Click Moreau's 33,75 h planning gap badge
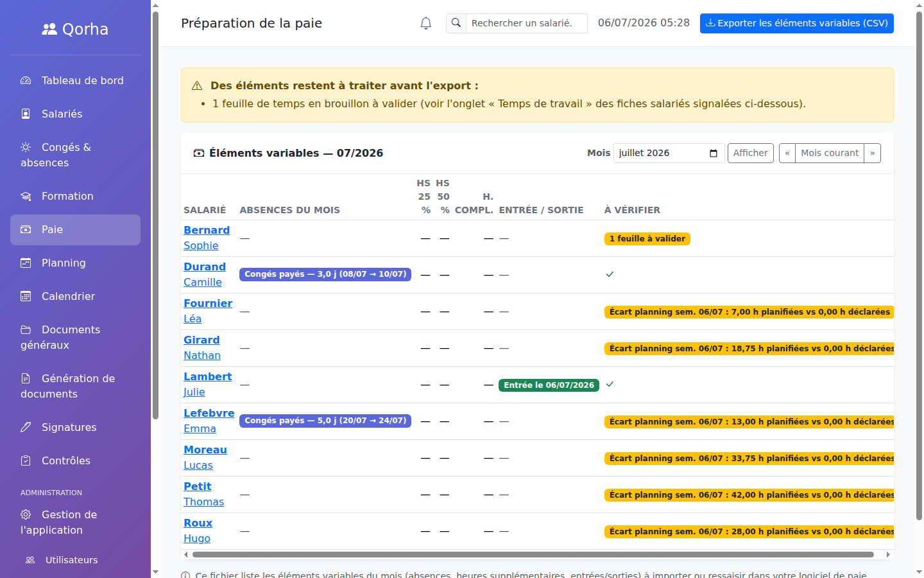The height and width of the screenshot is (578, 924). [x=749, y=459]
